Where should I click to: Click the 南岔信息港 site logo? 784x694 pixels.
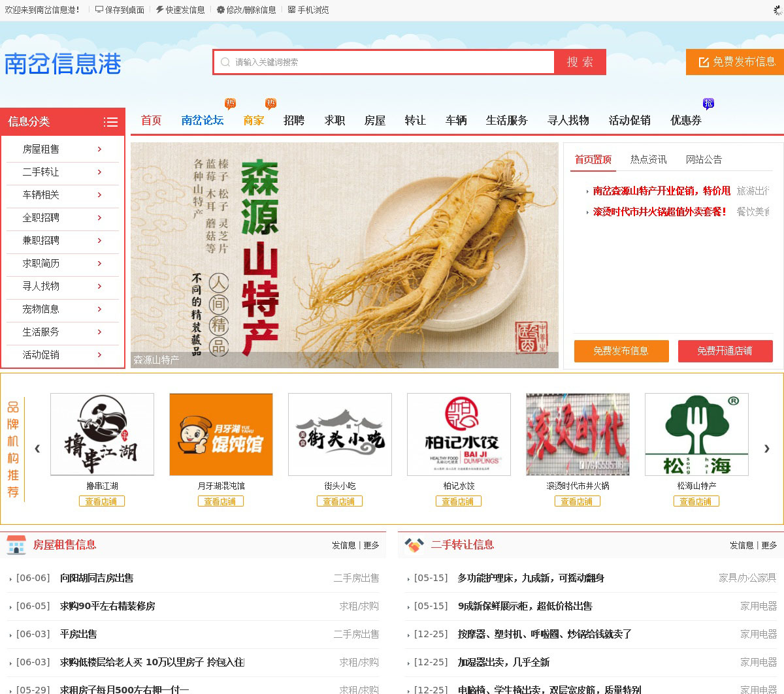click(x=63, y=63)
